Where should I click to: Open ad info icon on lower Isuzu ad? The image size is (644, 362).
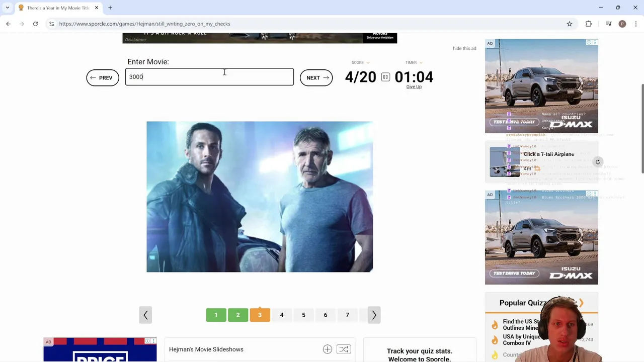tap(589, 194)
